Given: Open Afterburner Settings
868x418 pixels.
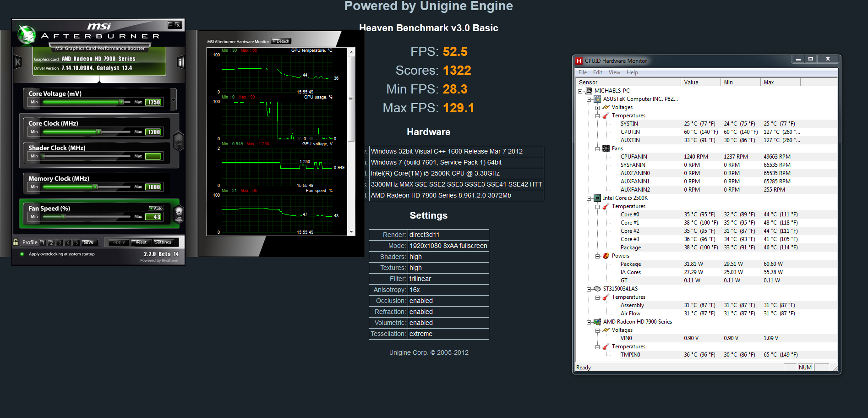Looking at the screenshot, I should pyautogui.click(x=163, y=242).
